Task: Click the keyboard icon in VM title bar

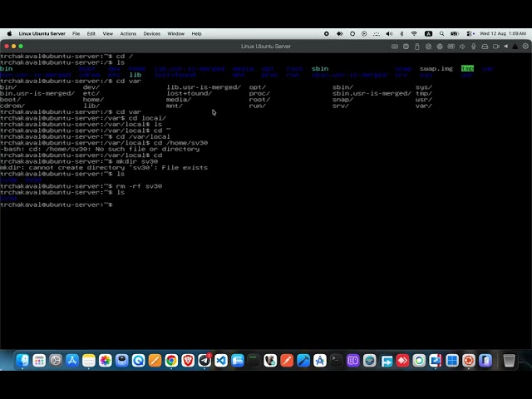Action: 395,47
